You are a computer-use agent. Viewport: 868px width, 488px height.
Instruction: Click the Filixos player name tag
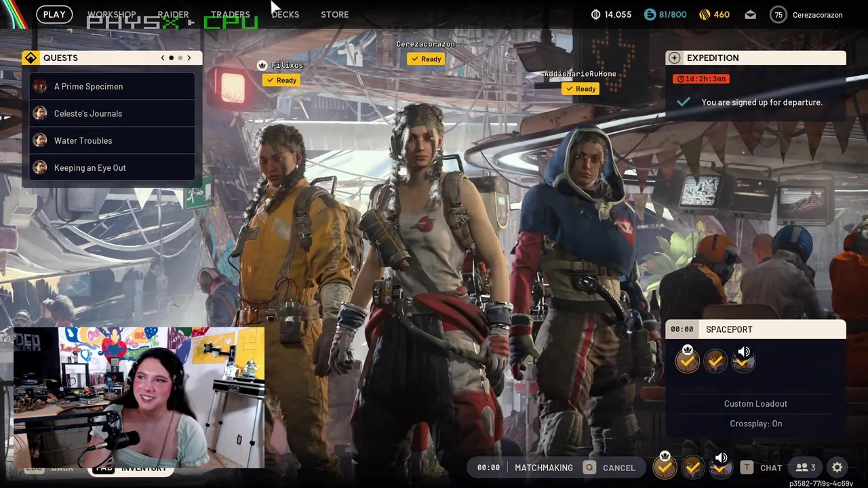coord(287,65)
